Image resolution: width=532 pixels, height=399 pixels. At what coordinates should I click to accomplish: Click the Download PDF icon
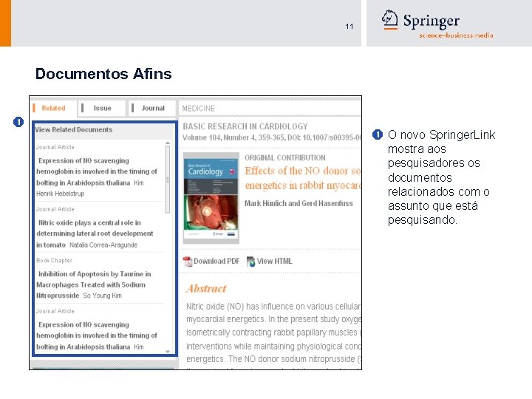[187, 262]
